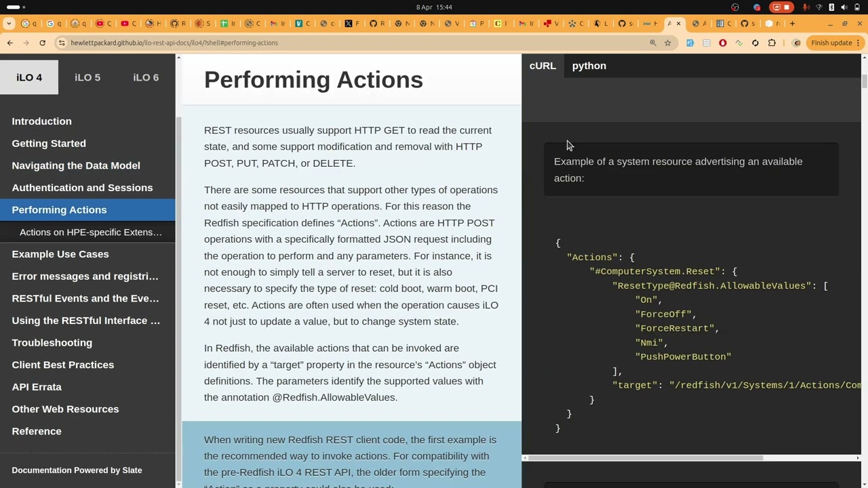The width and height of the screenshot is (868, 488).
Task: Click the Finish update button
Action: (x=831, y=43)
